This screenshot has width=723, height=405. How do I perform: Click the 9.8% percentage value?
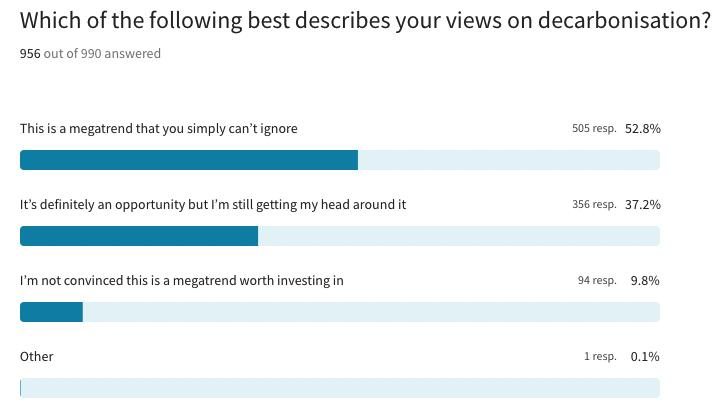click(645, 281)
